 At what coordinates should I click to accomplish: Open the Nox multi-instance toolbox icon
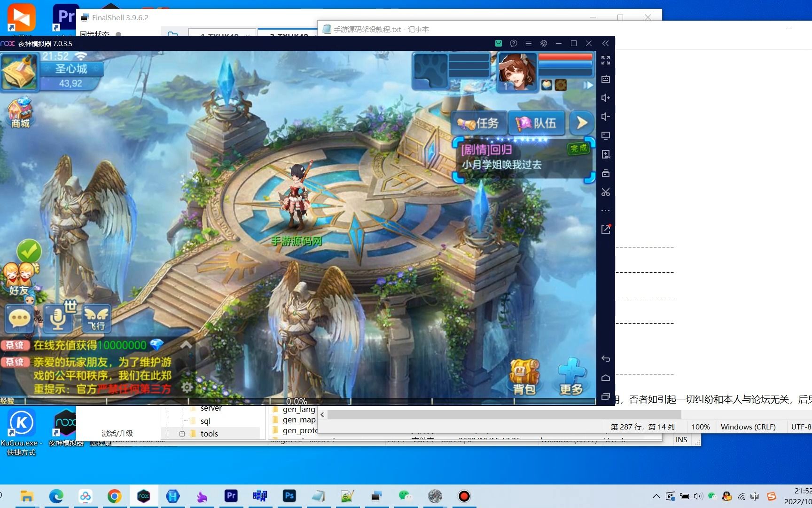pos(606,173)
